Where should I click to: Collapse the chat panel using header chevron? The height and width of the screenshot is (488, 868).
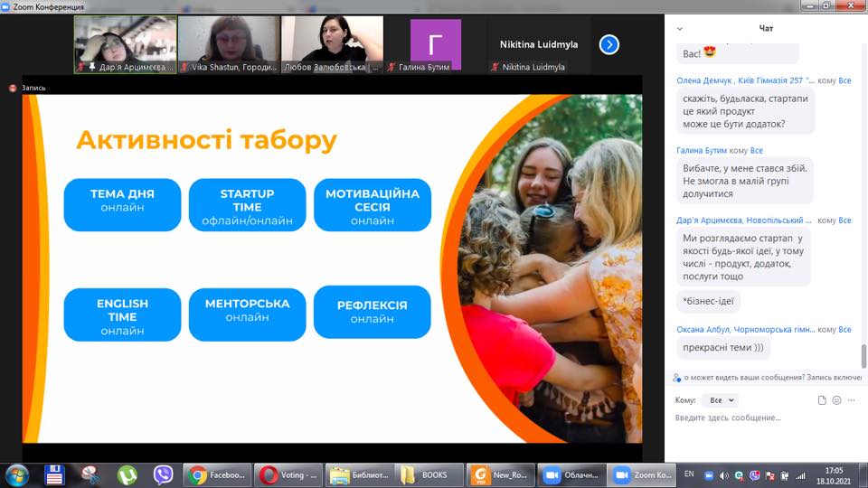[x=680, y=28]
